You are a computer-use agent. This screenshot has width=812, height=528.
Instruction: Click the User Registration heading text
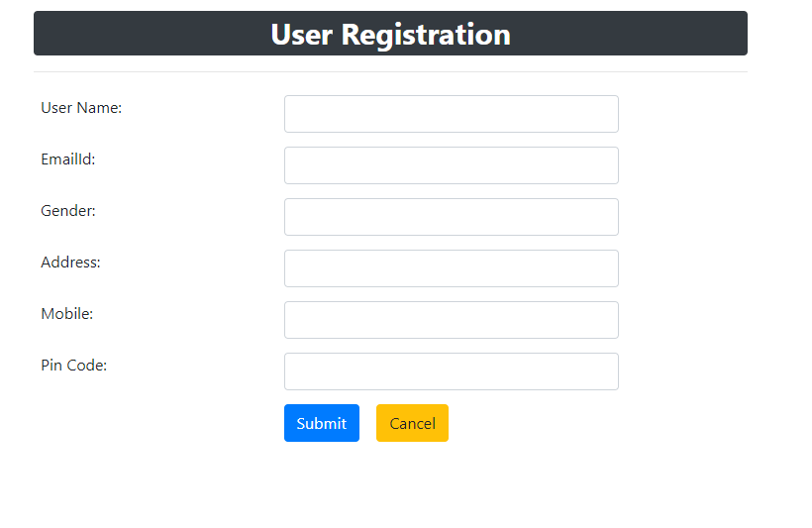(390, 35)
